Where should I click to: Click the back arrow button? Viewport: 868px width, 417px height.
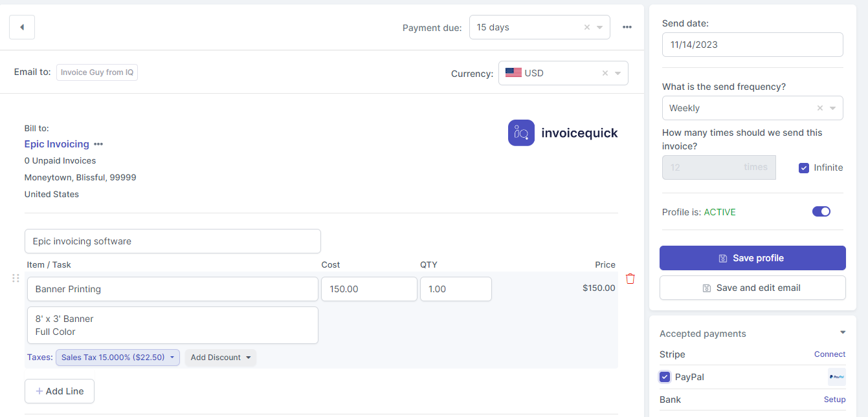click(x=22, y=27)
